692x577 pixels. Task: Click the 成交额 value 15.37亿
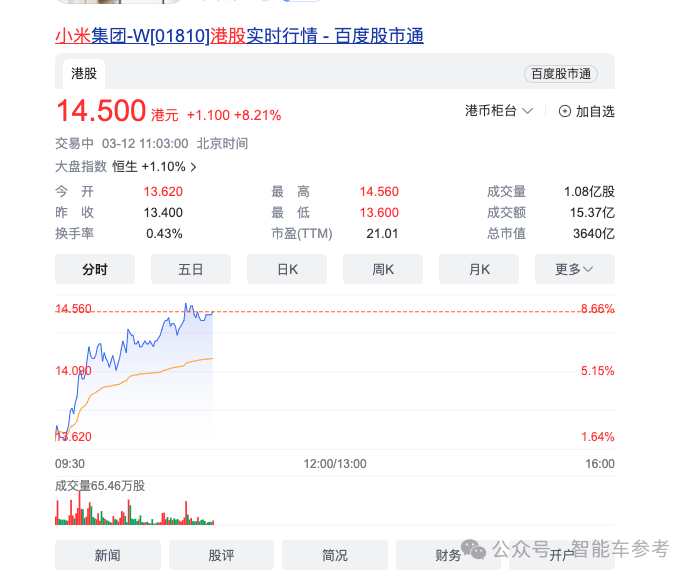(x=592, y=213)
